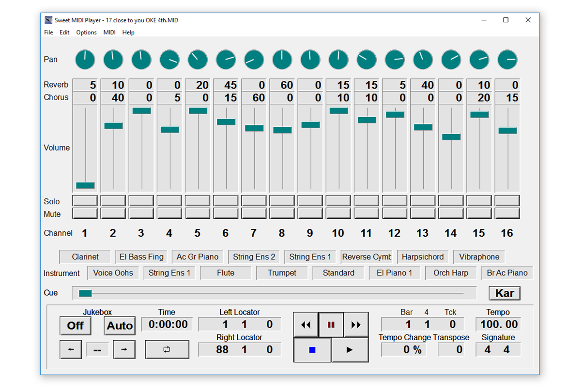Open the El Bass Fing instrument selector
Viewport: 584px width, 392px height.
[x=141, y=257]
